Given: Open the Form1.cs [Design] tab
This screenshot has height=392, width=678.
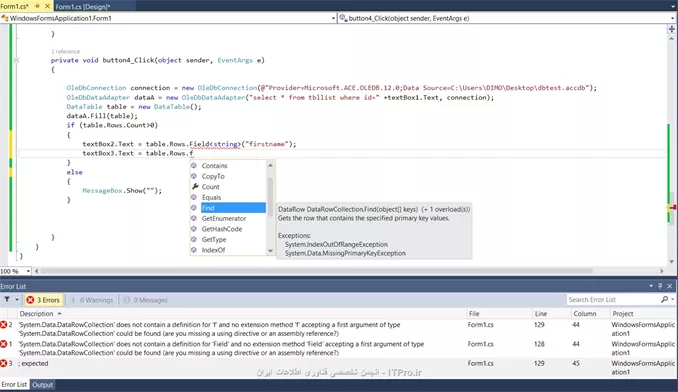Looking at the screenshot, I should click(x=83, y=6).
